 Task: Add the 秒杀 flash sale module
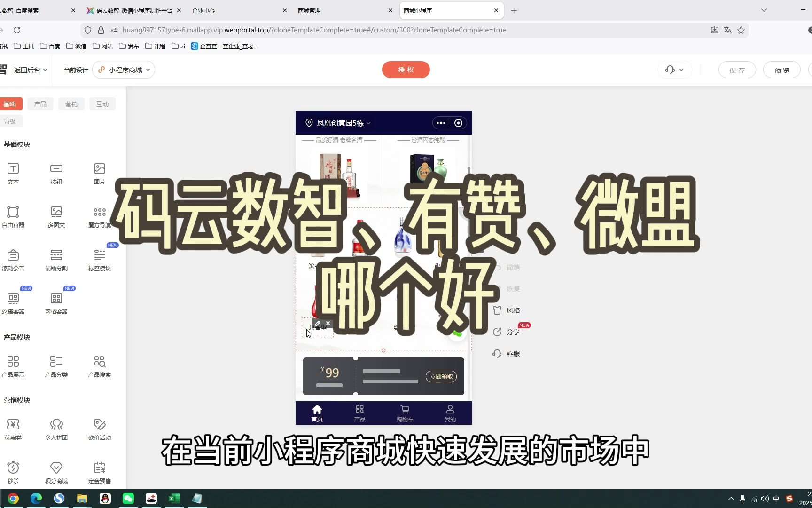(x=13, y=473)
